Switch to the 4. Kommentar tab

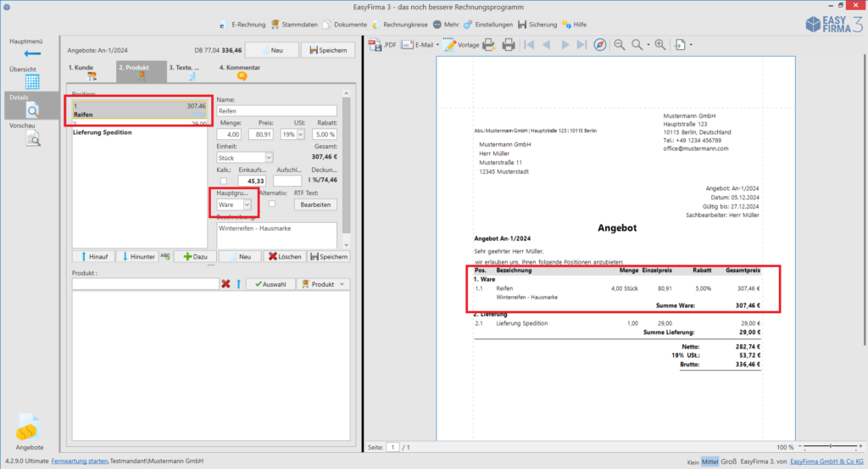point(242,72)
